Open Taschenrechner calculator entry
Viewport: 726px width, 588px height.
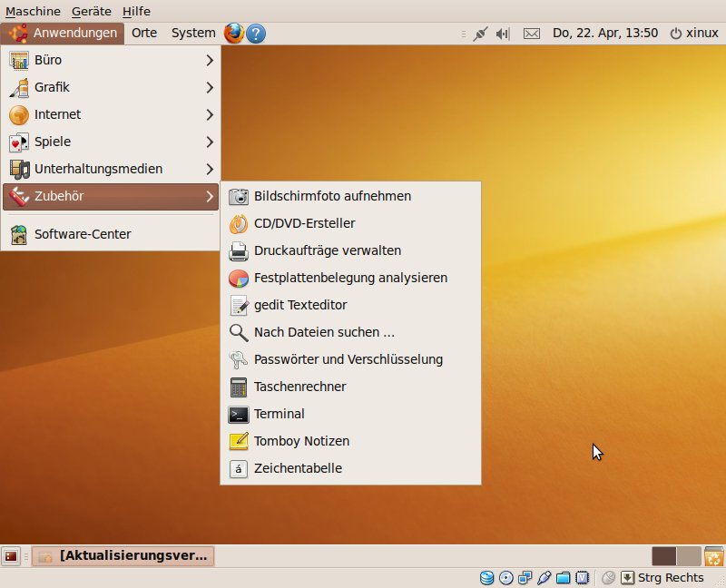pyautogui.click(x=299, y=387)
